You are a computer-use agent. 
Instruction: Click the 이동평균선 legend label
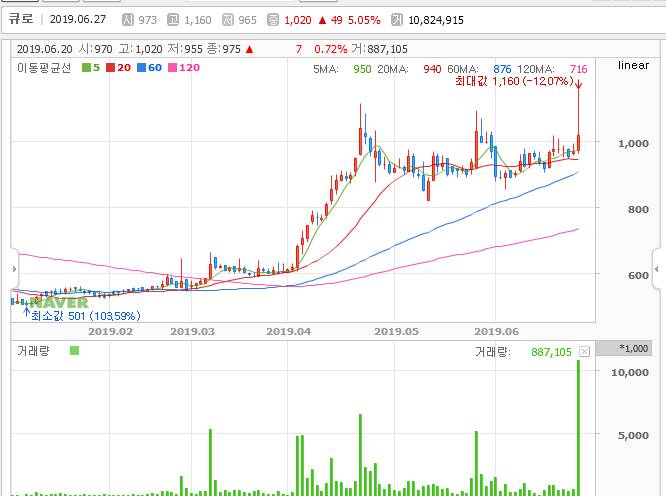point(44,68)
